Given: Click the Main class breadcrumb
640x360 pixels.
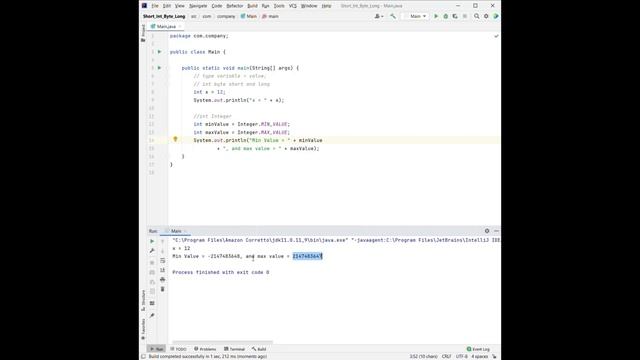Looking at the screenshot, I should pyautogui.click(x=249, y=16).
